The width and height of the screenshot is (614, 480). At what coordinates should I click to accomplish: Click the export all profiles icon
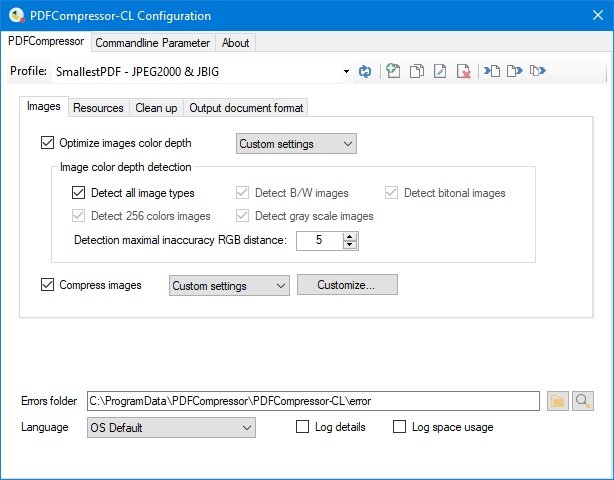(538, 71)
